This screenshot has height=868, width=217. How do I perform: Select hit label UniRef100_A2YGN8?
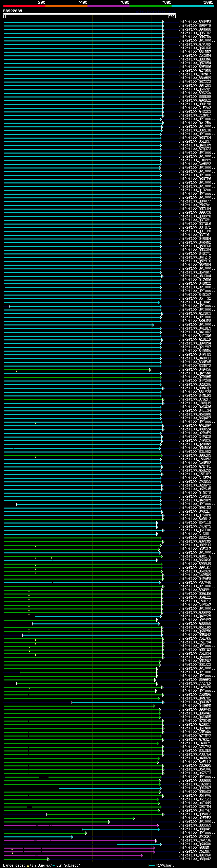[x=195, y=71]
